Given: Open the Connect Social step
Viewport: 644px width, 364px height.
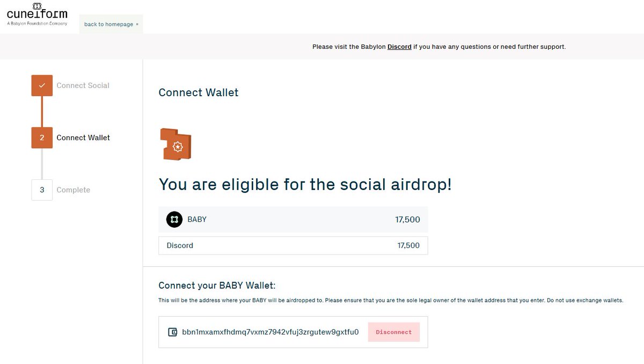Looking at the screenshot, I should (x=83, y=85).
